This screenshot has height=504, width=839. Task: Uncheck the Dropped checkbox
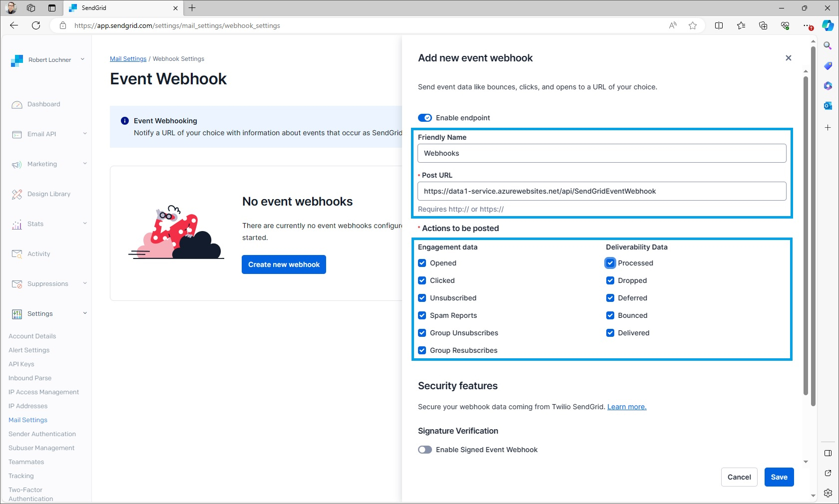[610, 280]
